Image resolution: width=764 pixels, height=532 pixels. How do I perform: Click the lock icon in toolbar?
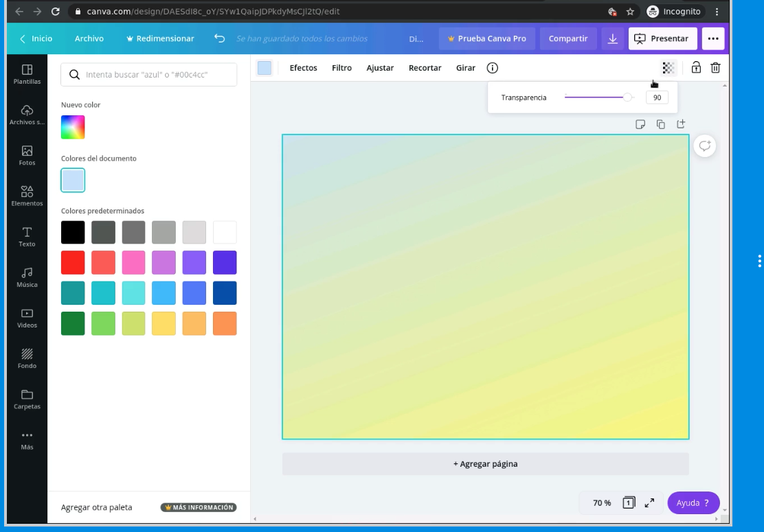tap(696, 68)
